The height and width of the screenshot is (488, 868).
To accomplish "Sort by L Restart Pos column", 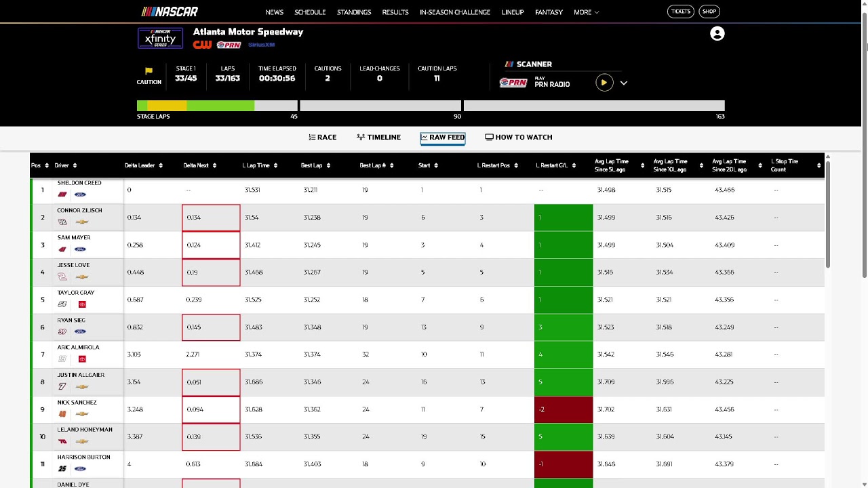I will click(498, 165).
